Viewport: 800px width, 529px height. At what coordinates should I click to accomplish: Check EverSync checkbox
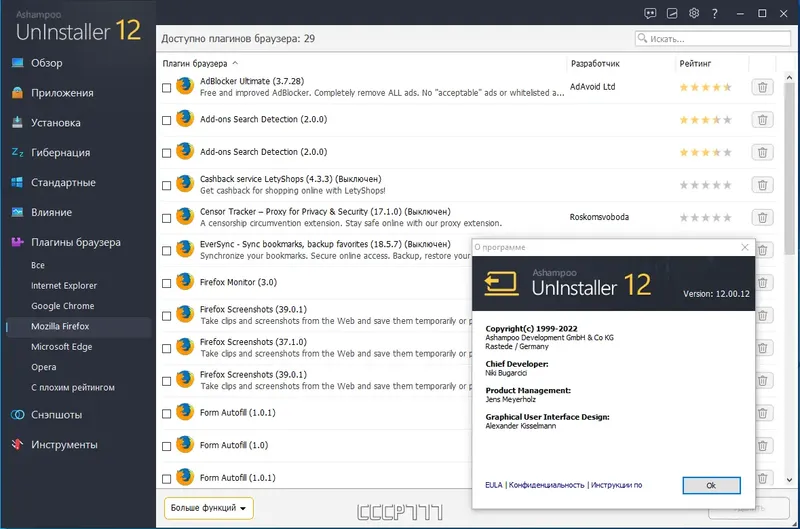pos(166,251)
